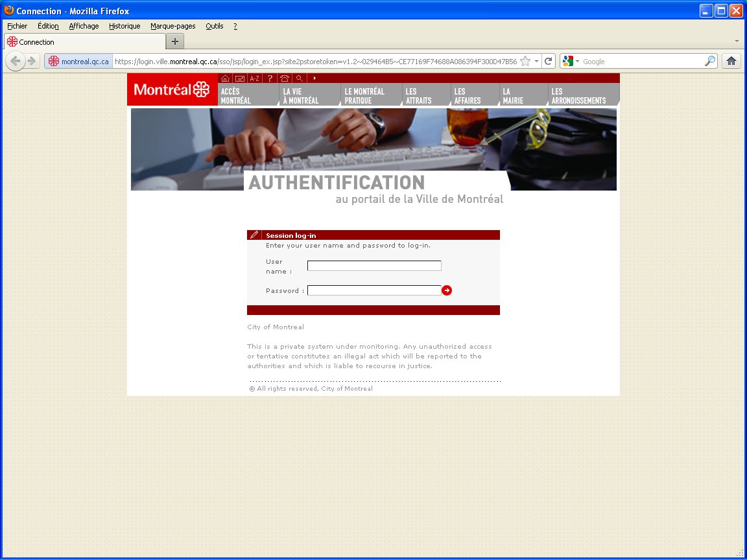Viewport: 747px width, 560px height.
Task: Focus the Password input field
Action: [374, 290]
